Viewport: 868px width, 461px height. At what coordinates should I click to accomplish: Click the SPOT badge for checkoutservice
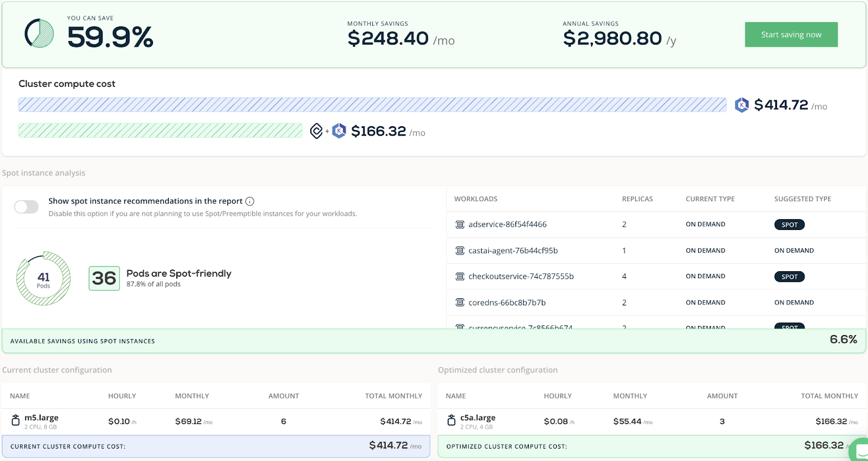[x=789, y=277]
